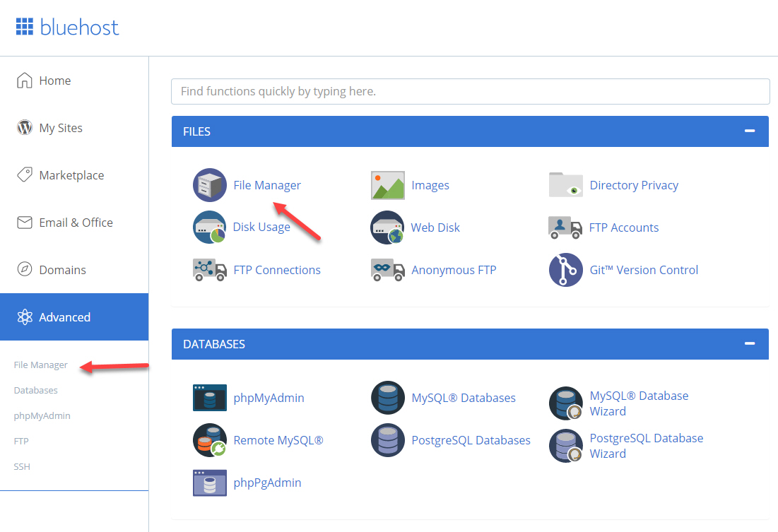This screenshot has height=532, width=778.
Task: Click the Directory Privacy text link
Action: (634, 185)
